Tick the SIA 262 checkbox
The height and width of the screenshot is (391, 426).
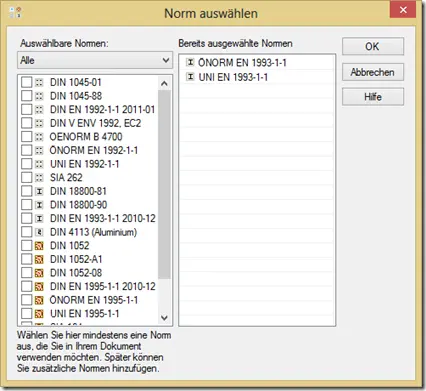coord(27,178)
